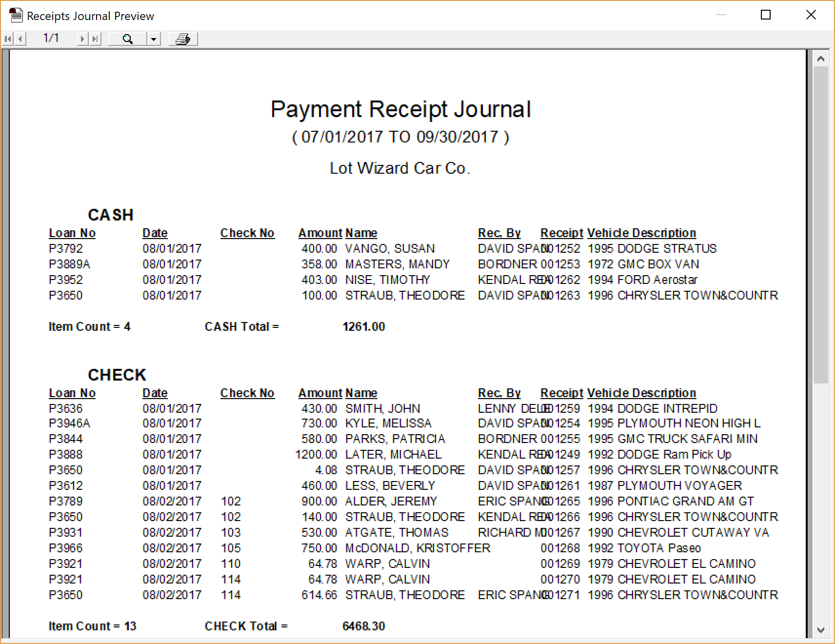
Task: Go to the previous page
Action: tap(20, 39)
